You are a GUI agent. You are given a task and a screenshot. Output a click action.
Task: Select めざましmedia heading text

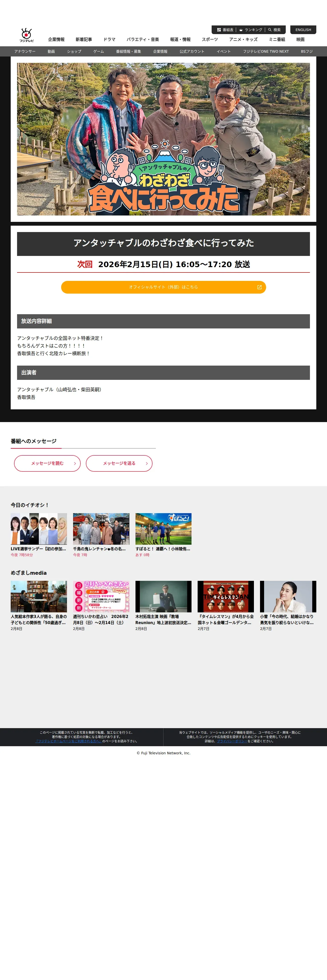29,572
